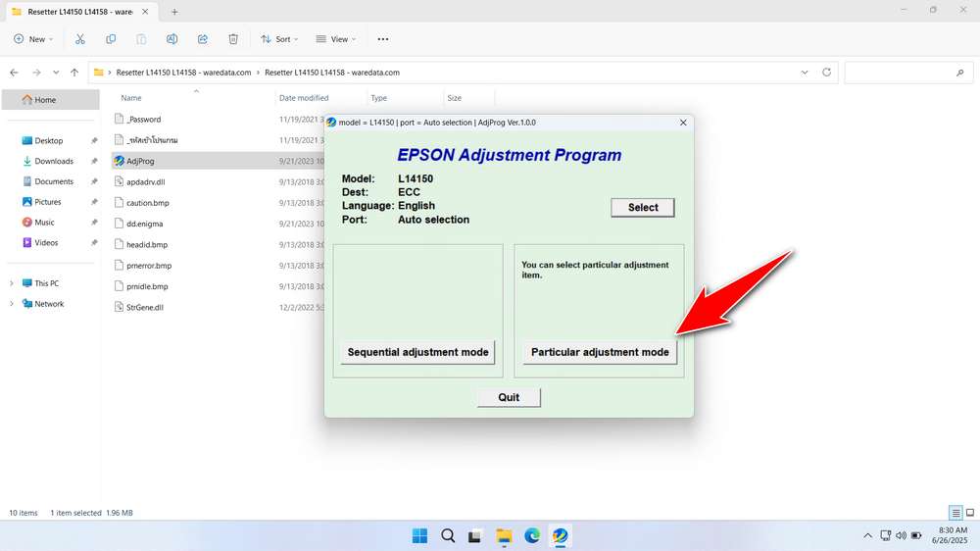Image resolution: width=980 pixels, height=551 pixels.
Task: Show hidden tray icons chevron
Action: point(867,536)
